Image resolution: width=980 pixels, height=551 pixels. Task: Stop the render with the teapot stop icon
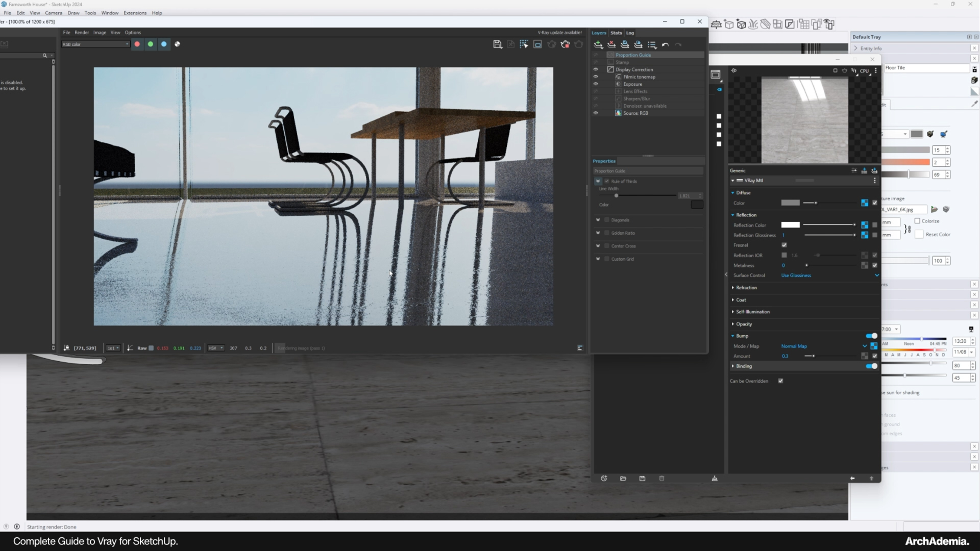pyautogui.click(x=565, y=44)
